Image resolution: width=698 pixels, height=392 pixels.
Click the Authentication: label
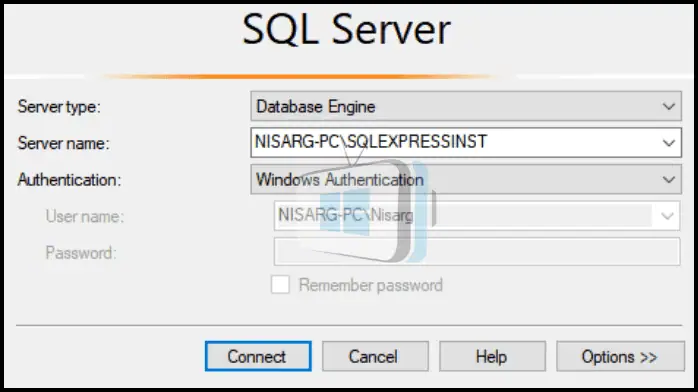pos(69,180)
